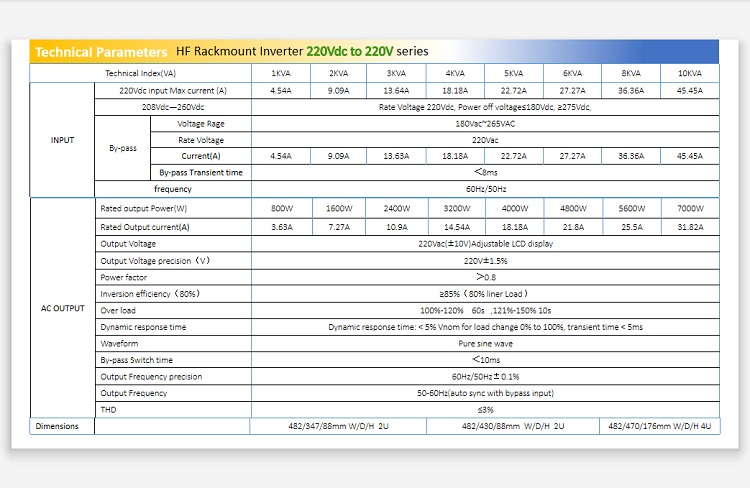Click the 'Rated Output current(A)' label
Viewport: 750px width, 488px height.
click(x=145, y=227)
